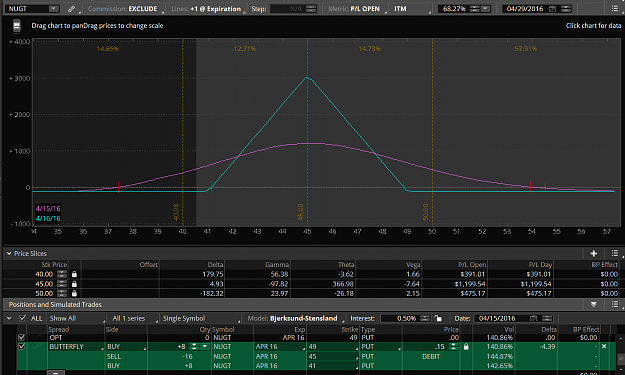This screenshot has height=375, width=625.
Task: Toggle the price lock icon on BUTTERFLY row
Action: (x=466, y=347)
